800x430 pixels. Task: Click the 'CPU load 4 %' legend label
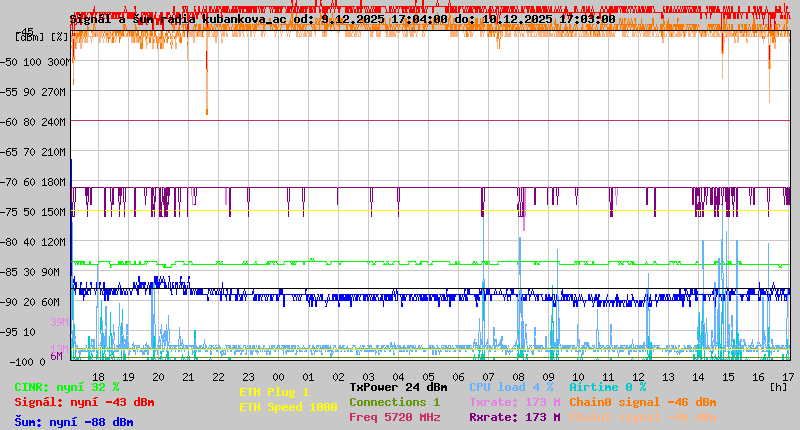pos(511,387)
